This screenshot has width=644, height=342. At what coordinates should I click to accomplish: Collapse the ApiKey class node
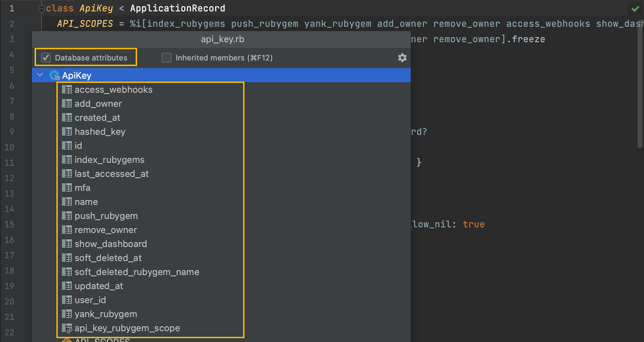40,75
